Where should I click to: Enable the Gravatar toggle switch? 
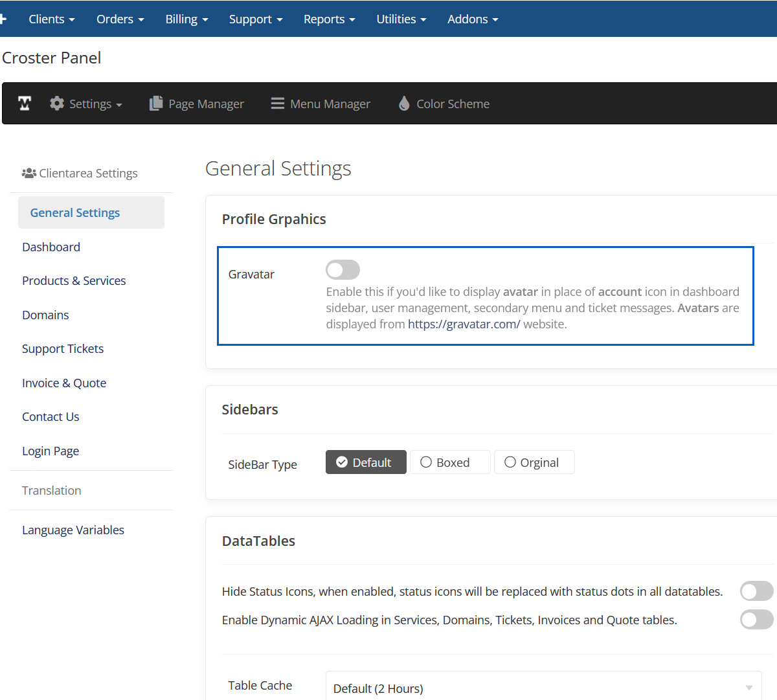coord(343,270)
